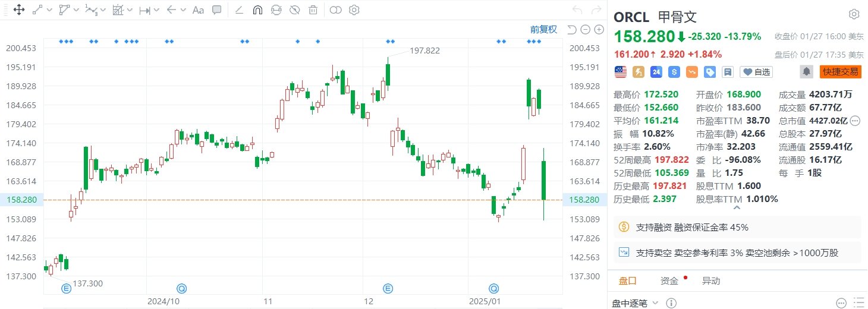
Task: Click the trash icon to delete drawings
Action: click(313, 10)
